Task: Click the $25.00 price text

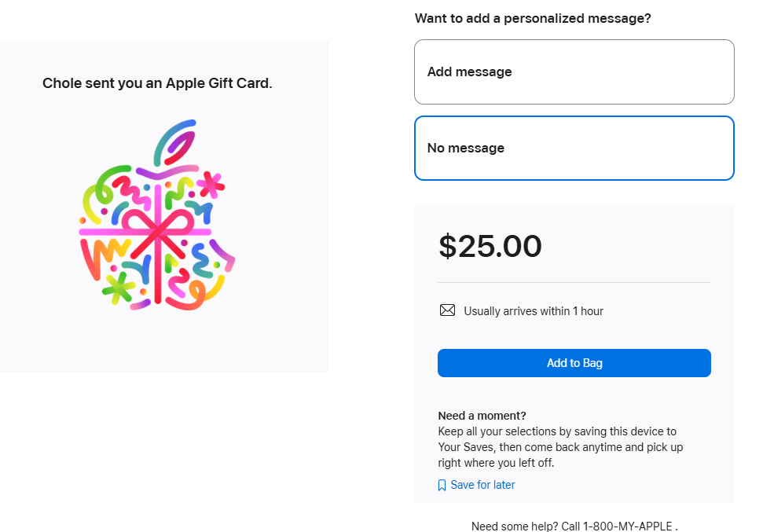Action: click(x=490, y=246)
